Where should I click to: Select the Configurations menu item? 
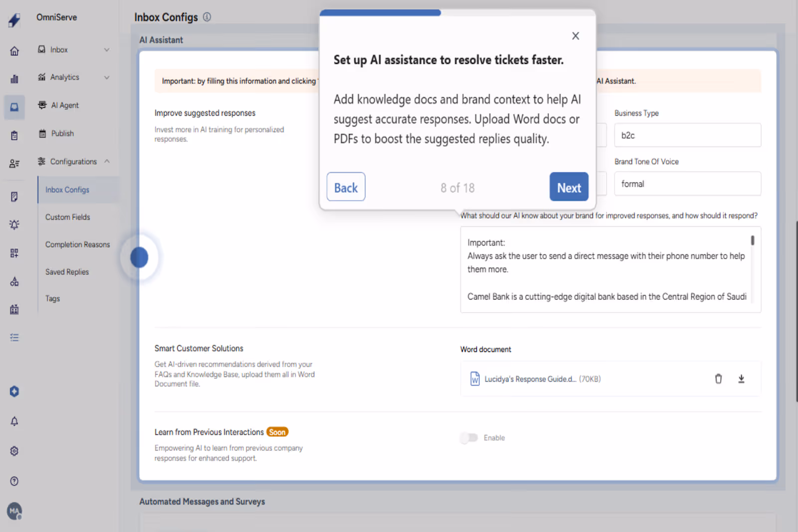(x=74, y=161)
